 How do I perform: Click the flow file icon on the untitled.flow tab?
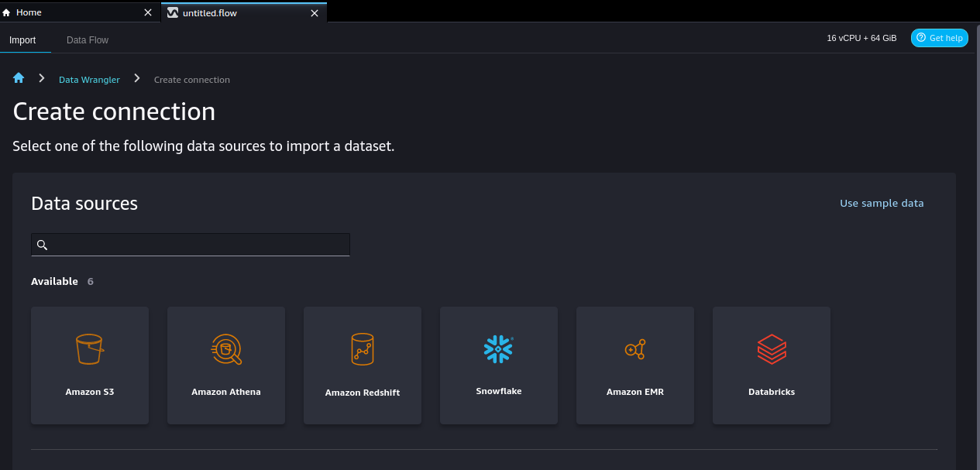coord(173,12)
